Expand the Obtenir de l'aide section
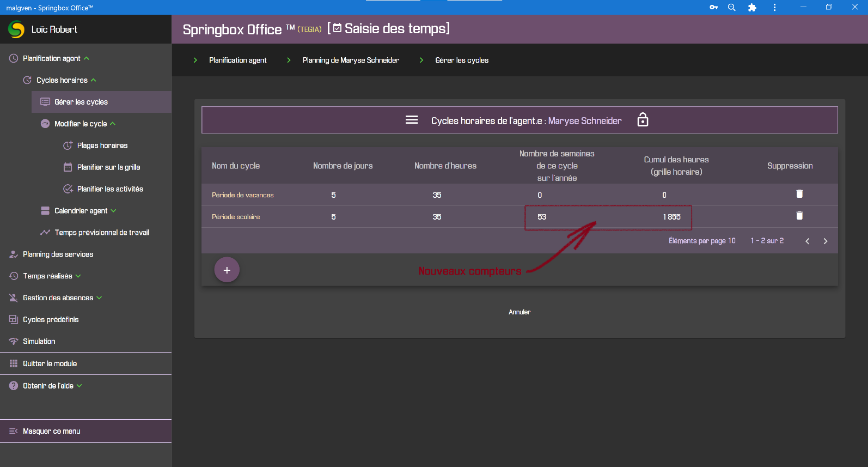The image size is (868, 467). 80,386
